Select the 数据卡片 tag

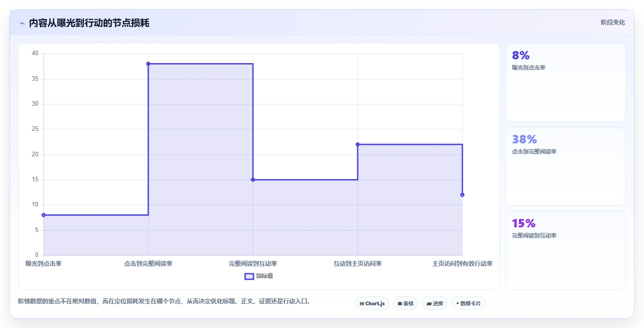468,303
